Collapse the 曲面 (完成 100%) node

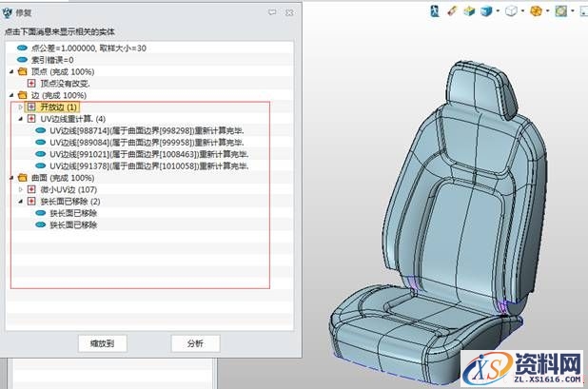[11, 178]
